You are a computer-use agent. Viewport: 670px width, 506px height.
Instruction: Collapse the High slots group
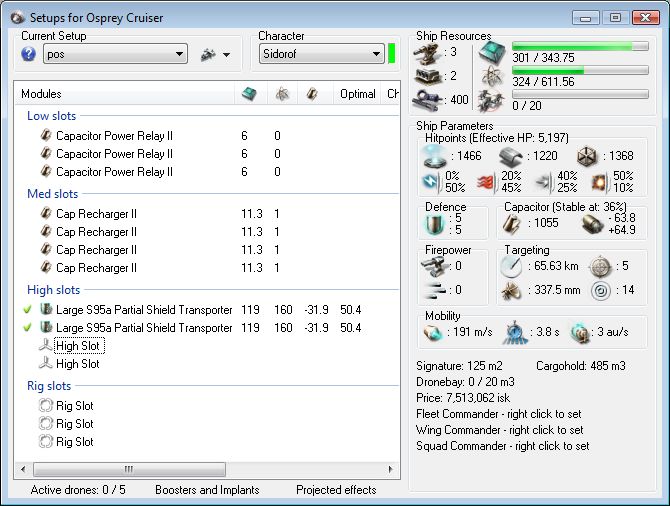click(x=53, y=290)
